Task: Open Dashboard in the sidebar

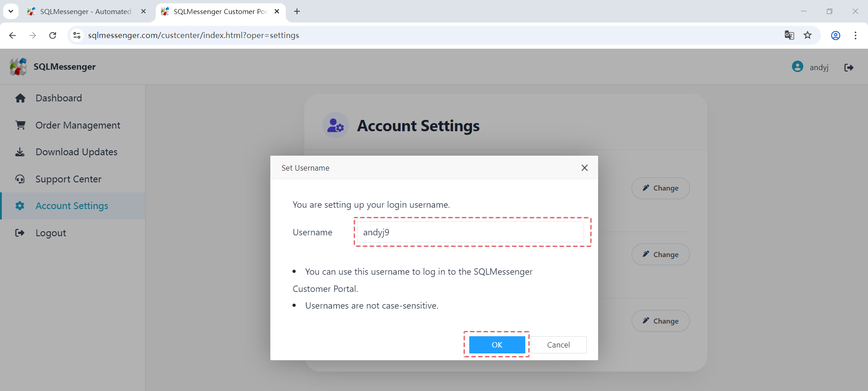Action: click(59, 98)
